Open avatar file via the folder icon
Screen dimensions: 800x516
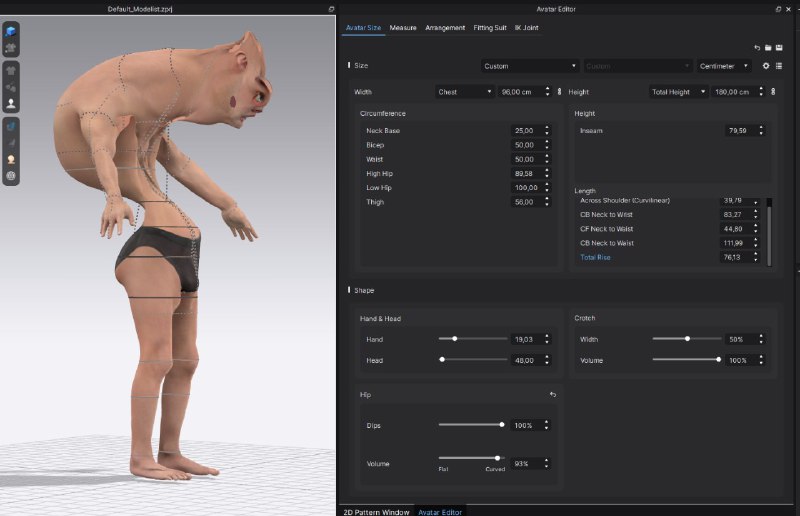pos(768,48)
